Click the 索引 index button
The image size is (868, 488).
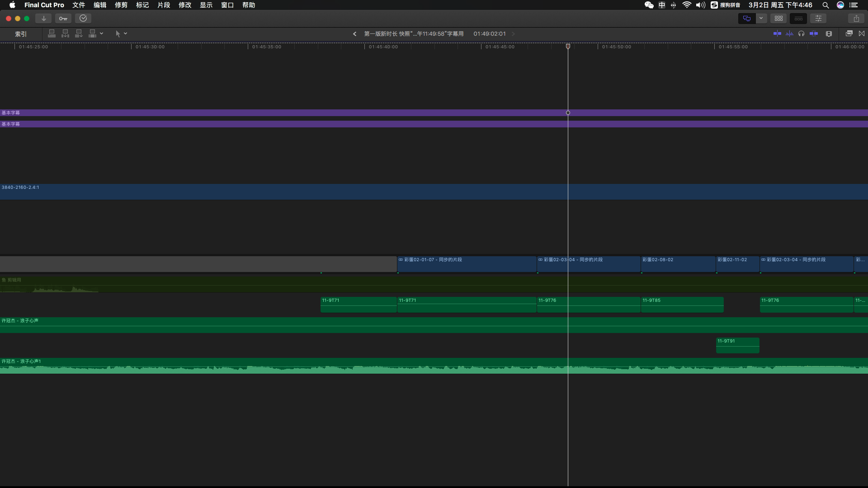[21, 34]
